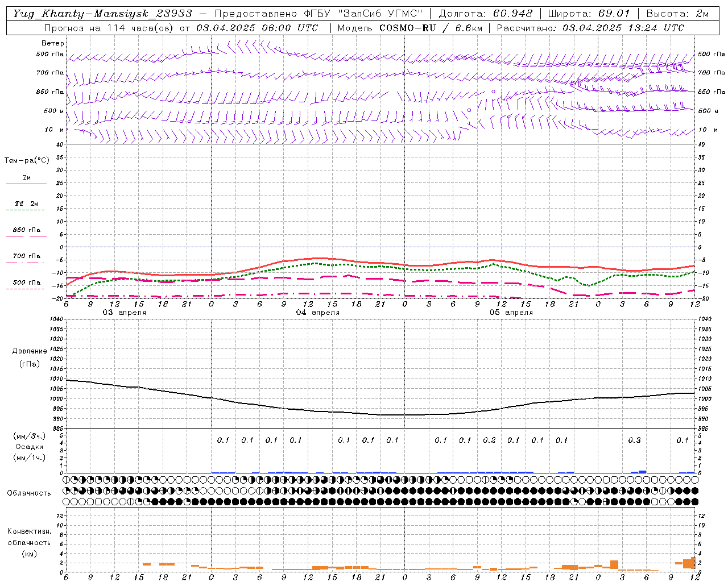The width and height of the screenshot is (728, 582).
Task: Click the '500 гПа' legend entry below 700 гПа
Action: [26, 282]
